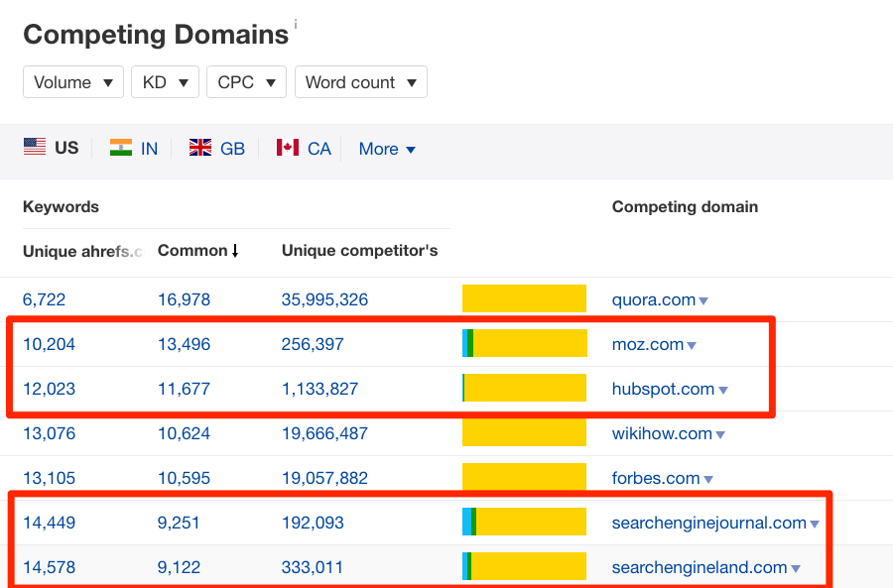Click the searchenginejournal.com keyword overlap bar

[524, 523]
